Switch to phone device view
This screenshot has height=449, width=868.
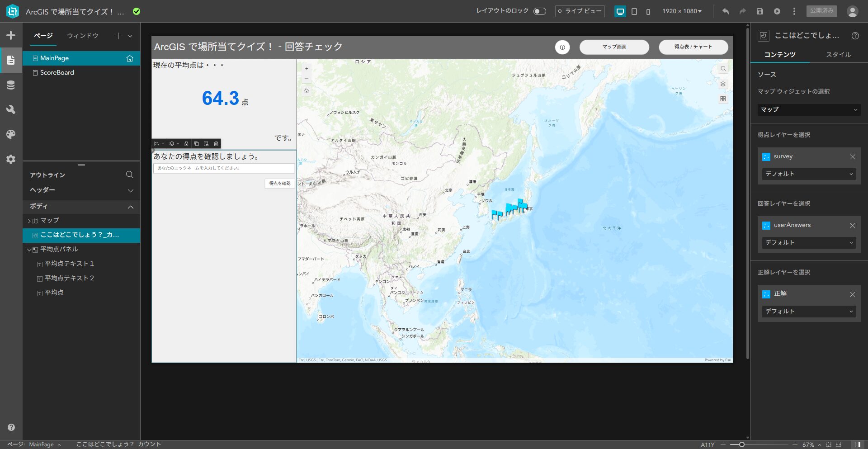pos(648,11)
